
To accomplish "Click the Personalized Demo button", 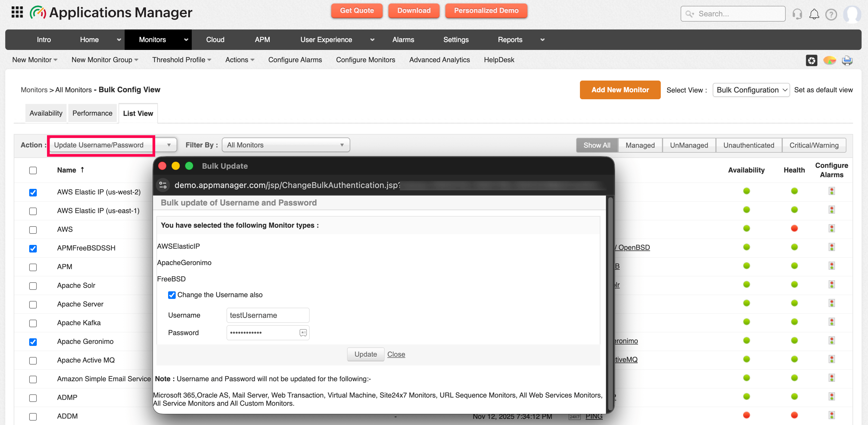I will [x=486, y=11].
